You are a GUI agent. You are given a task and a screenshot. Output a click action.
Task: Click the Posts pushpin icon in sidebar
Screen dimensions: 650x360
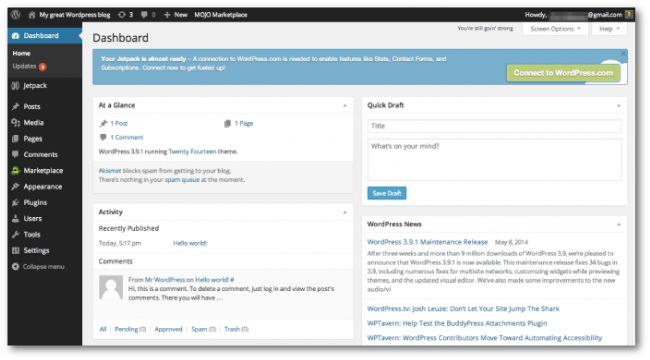pyautogui.click(x=16, y=107)
